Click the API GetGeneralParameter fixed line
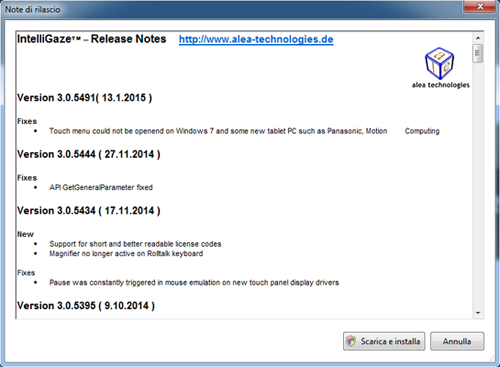 point(101,187)
